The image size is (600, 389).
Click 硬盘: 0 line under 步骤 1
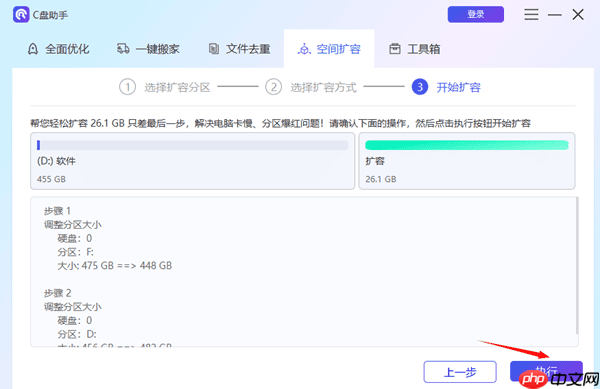pos(75,238)
